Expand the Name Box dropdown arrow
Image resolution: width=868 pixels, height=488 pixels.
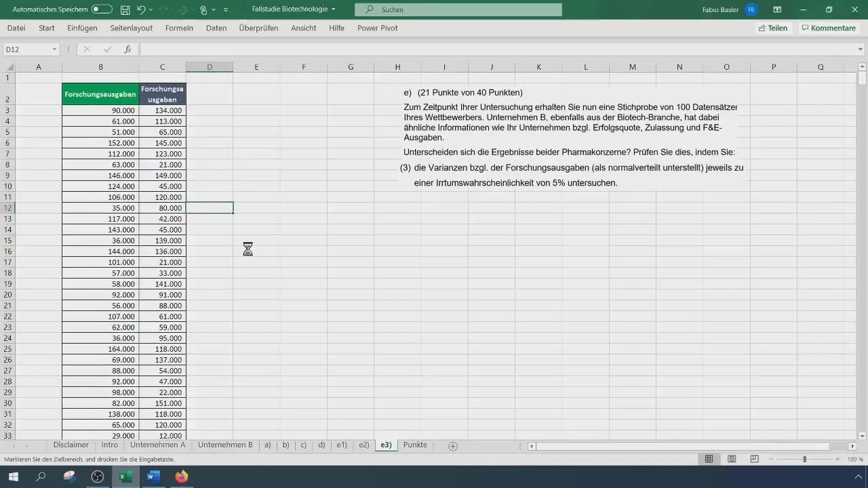54,49
